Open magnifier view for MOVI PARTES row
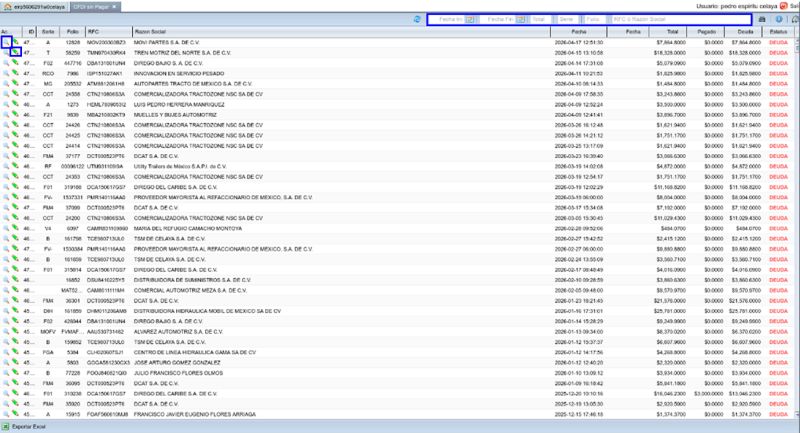Image resolution: width=800 pixels, height=433 pixels. pyautogui.click(x=6, y=42)
